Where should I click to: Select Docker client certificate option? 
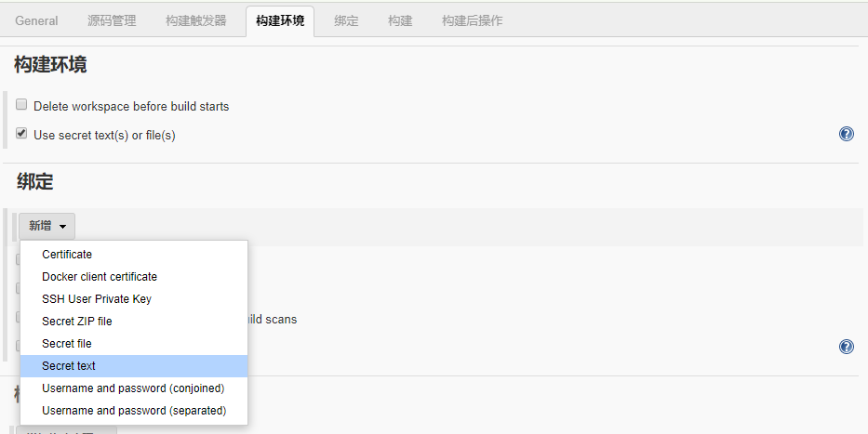pos(100,277)
